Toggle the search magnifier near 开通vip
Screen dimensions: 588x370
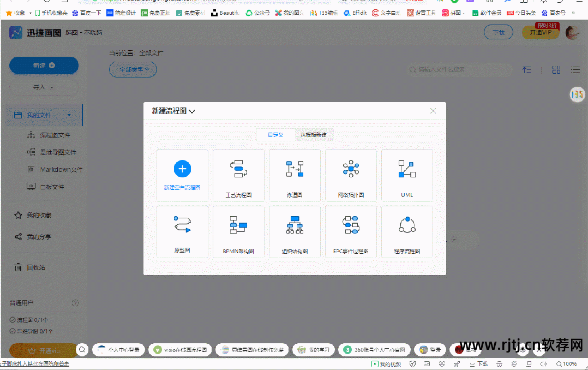(82, 350)
